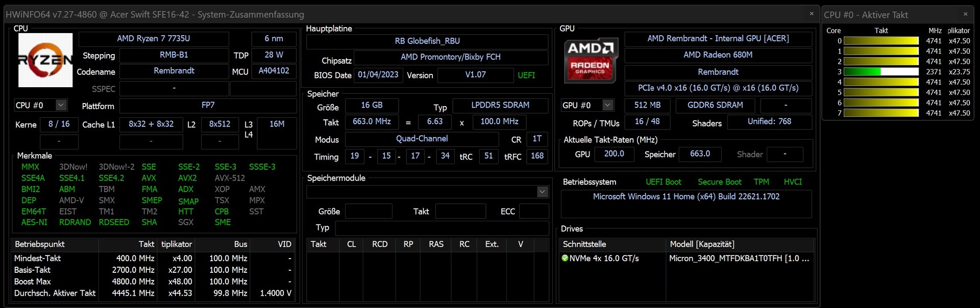Viewport: 980px width, 308px height.
Task: Close the System-Zusammenfassung window
Action: pyautogui.click(x=812, y=14)
